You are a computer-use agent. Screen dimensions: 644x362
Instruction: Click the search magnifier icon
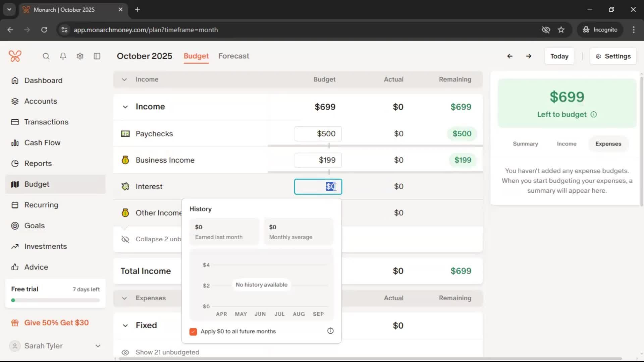click(46, 56)
